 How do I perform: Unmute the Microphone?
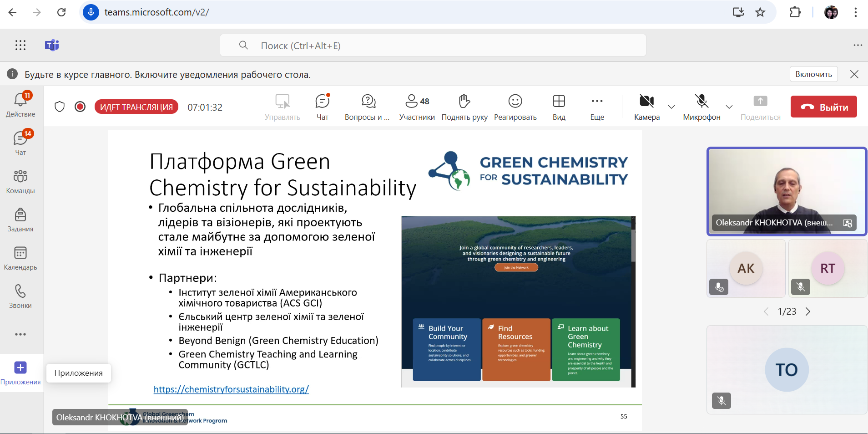click(701, 107)
